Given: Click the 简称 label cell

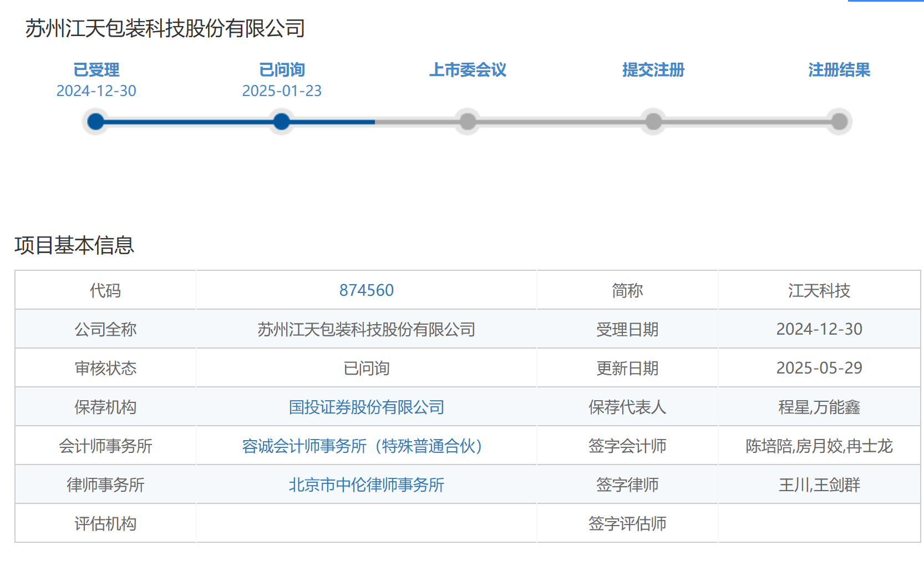Looking at the screenshot, I should (627, 290).
